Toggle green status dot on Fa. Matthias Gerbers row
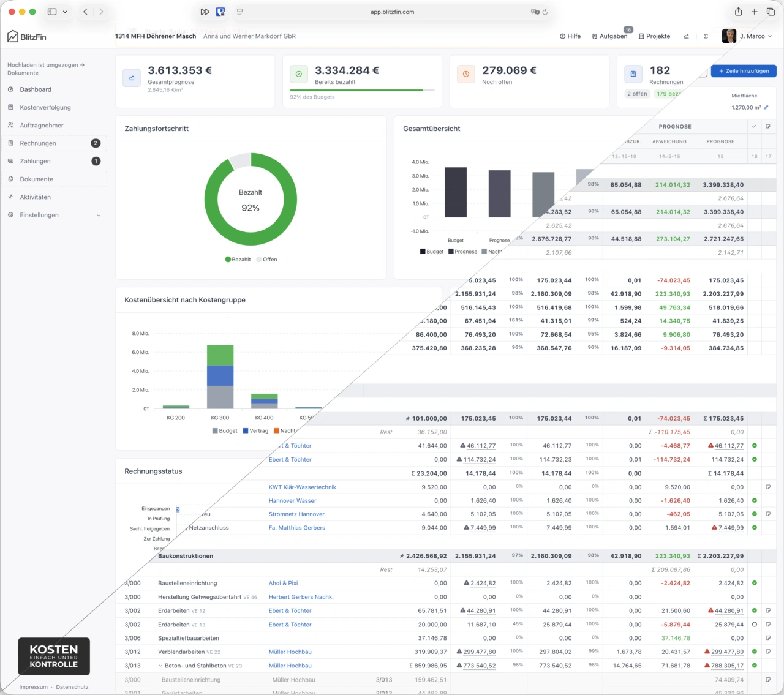The image size is (784, 695). (755, 527)
